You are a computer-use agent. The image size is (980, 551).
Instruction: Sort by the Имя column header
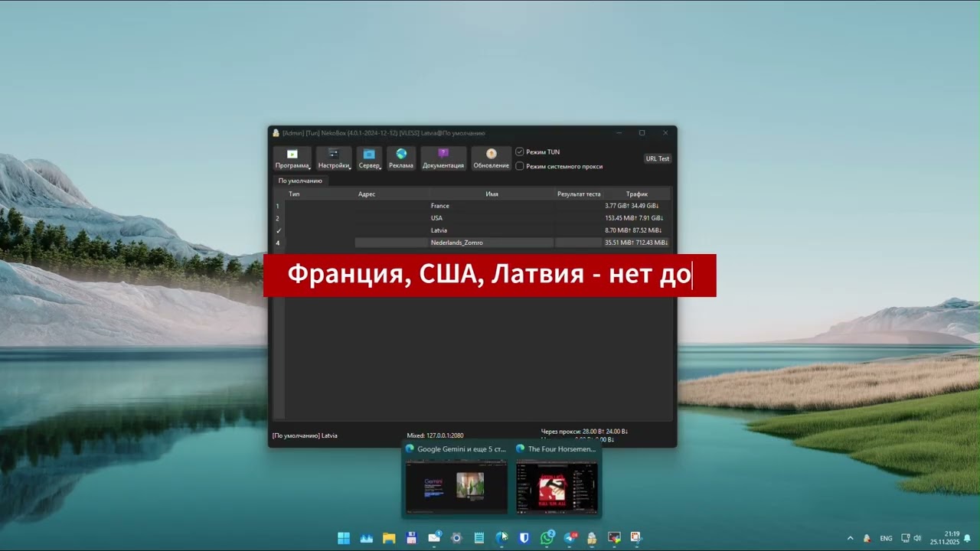[x=492, y=194]
